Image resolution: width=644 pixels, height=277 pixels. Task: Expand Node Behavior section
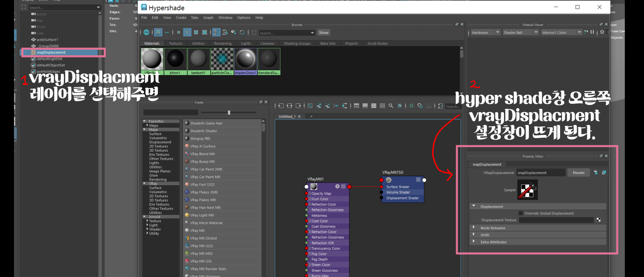474,228
